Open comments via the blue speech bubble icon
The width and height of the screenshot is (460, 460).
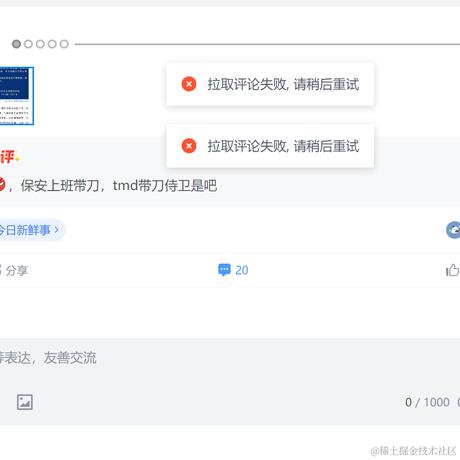click(224, 270)
